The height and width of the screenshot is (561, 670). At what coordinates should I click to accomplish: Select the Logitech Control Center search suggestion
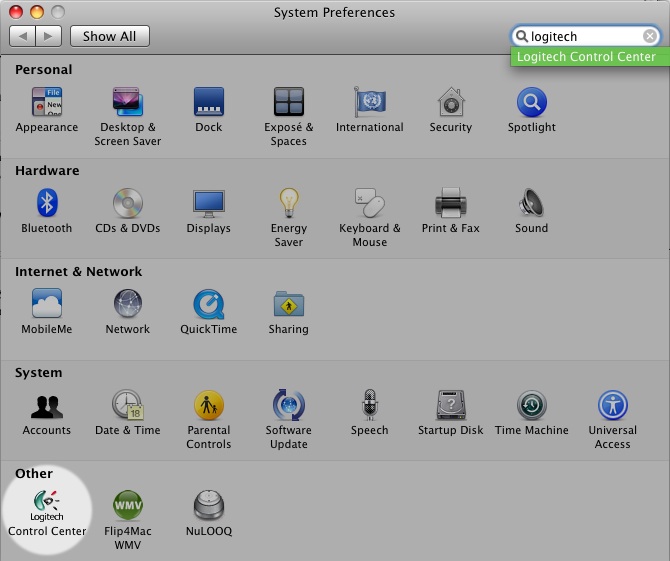(590, 56)
